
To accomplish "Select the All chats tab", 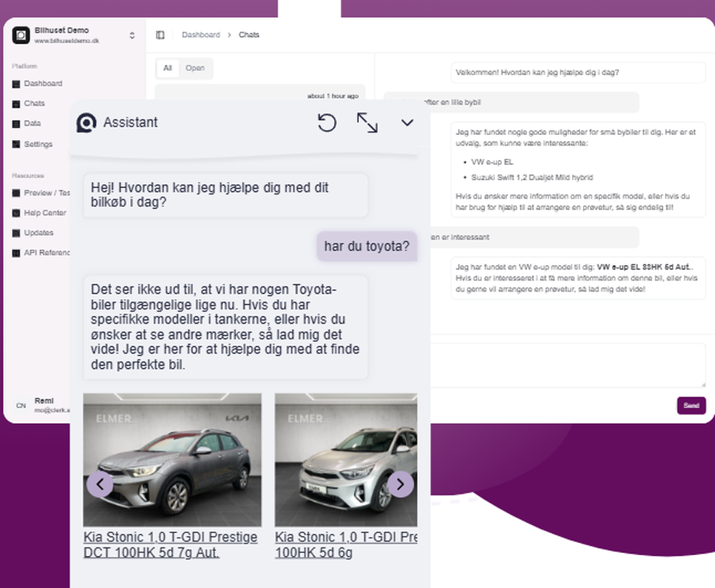I will click(168, 69).
